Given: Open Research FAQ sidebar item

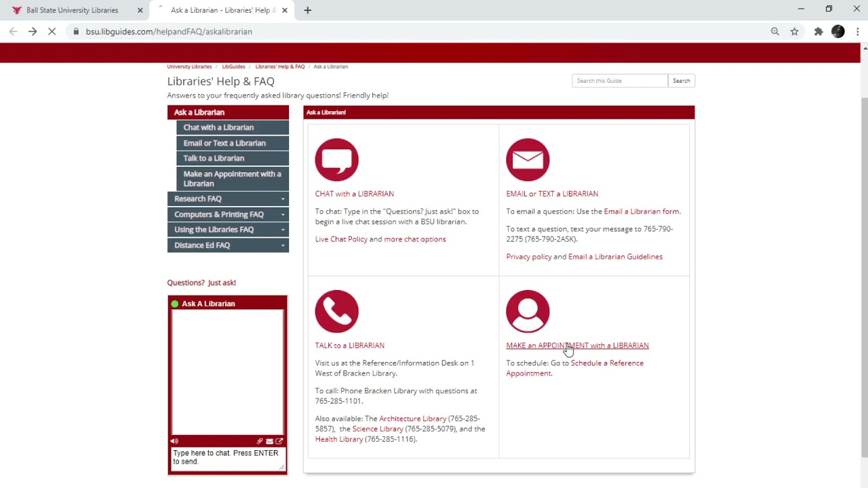Looking at the screenshot, I should (228, 199).
